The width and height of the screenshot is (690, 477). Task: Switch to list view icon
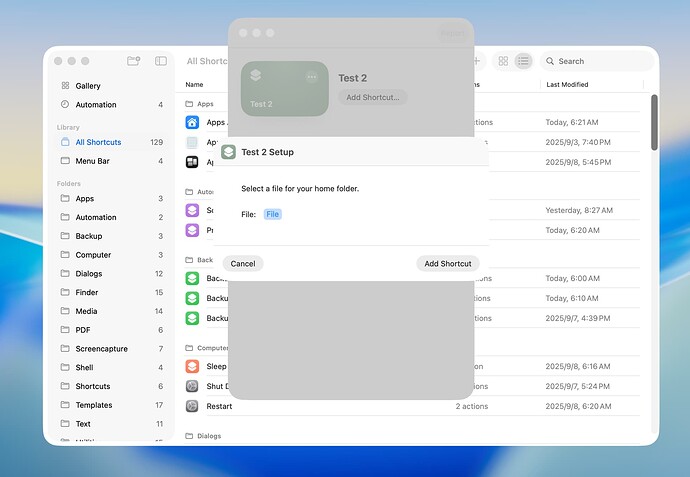522,61
